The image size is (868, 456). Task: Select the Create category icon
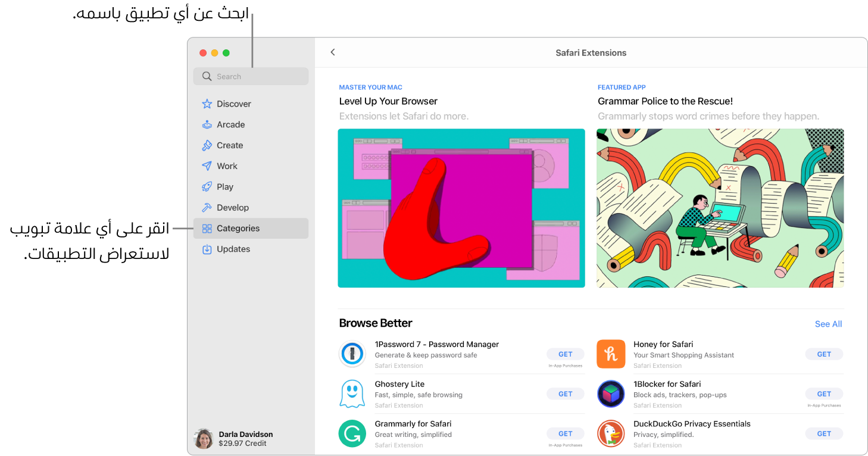(x=207, y=145)
